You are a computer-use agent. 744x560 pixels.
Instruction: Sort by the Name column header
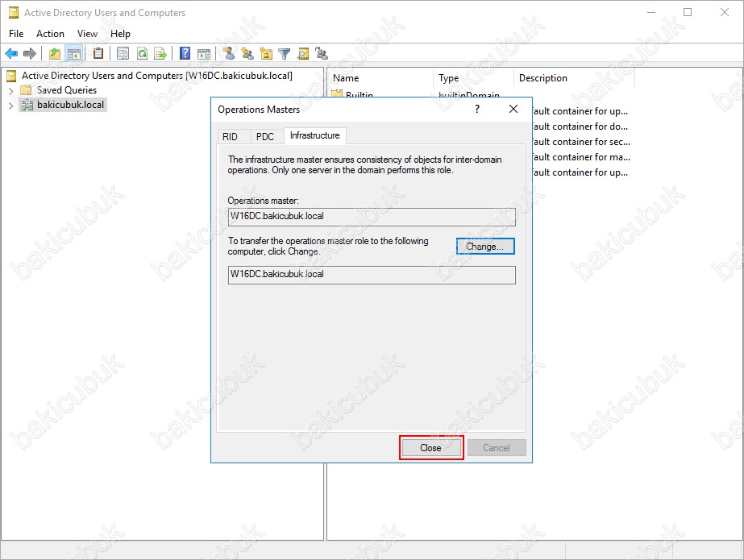pos(380,78)
